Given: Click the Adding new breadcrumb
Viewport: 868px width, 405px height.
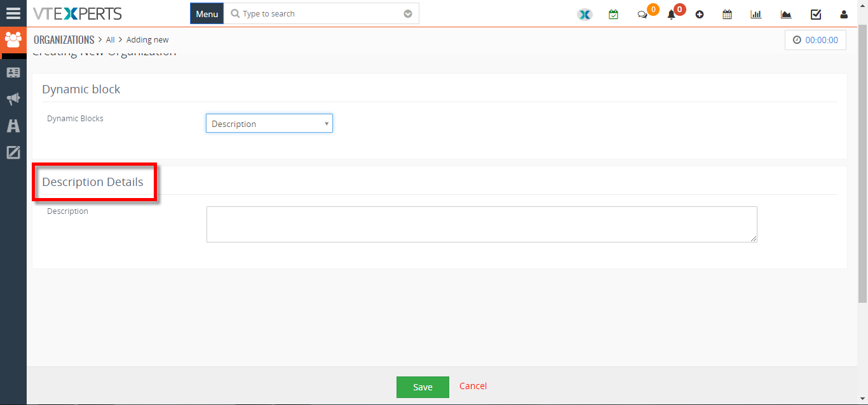Looking at the screenshot, I should (147, 39).
